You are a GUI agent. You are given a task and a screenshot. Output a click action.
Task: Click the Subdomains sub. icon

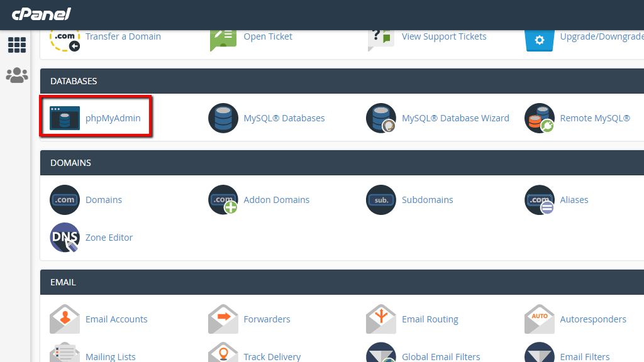click(x=381, y=200)
